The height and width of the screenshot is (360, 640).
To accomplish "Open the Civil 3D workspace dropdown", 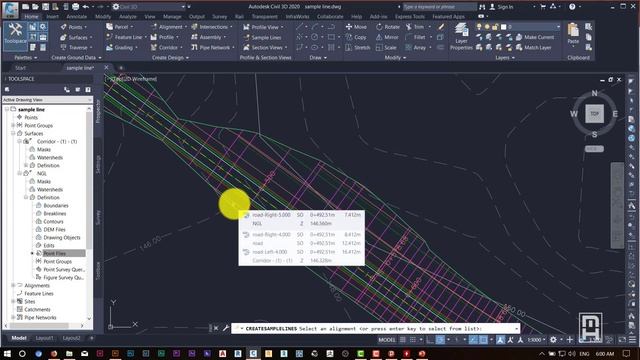I will coord(149,7).
